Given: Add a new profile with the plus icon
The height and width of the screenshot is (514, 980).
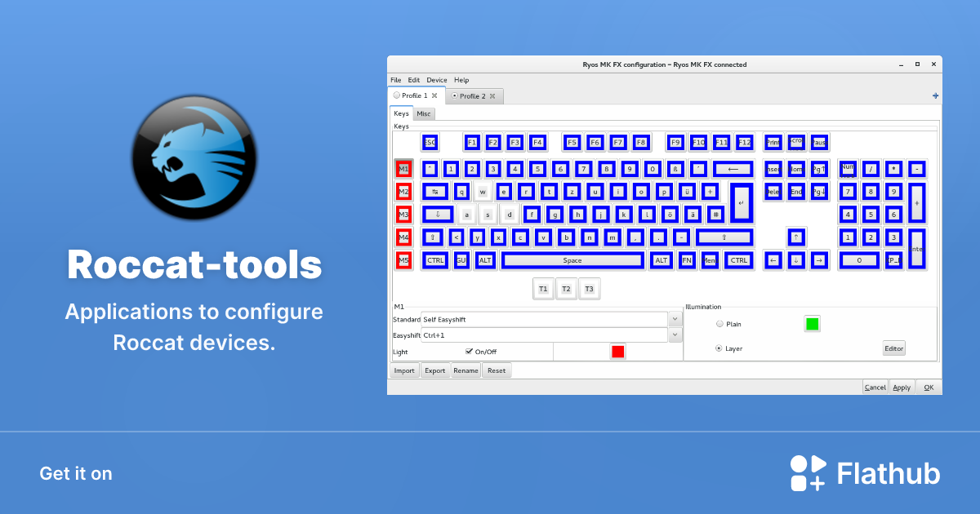Looking at the screenshot, I should point(934,95).
